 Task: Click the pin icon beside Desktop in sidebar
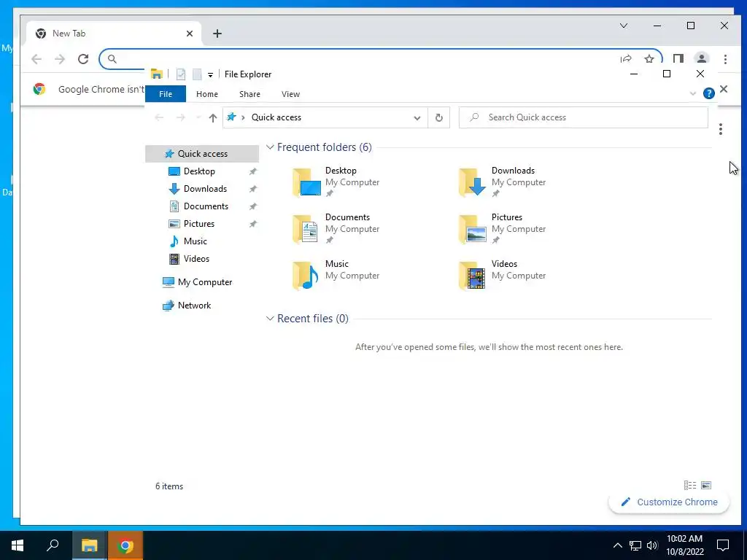tap(253, 171)
